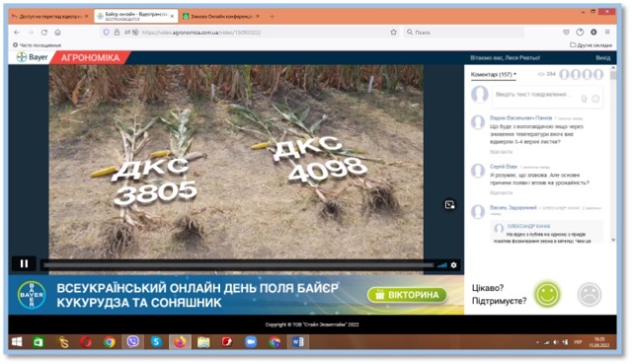Screen dimensions: 632x364
Task: Open video settings gear icon
Action: [x=454, y=265]
